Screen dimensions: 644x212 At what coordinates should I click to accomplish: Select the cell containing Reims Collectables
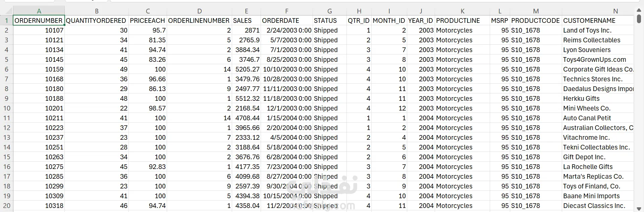point(598,40)
